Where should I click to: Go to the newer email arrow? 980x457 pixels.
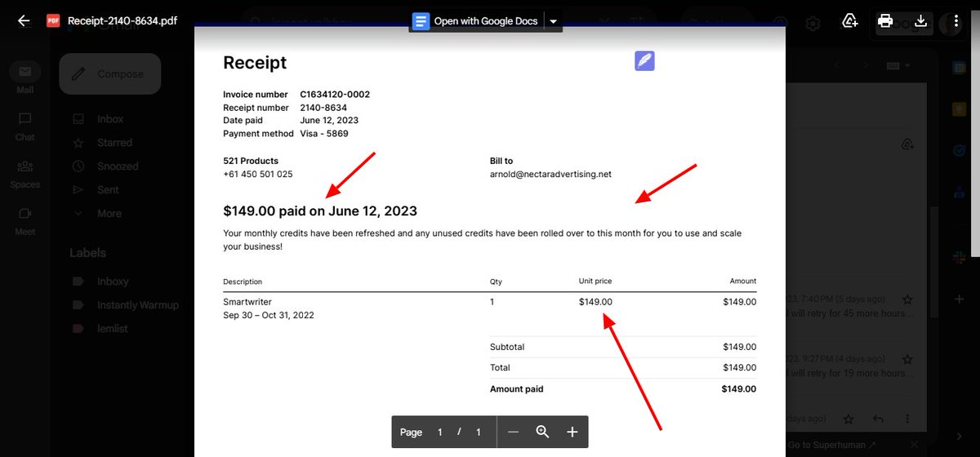click(835, 65)
